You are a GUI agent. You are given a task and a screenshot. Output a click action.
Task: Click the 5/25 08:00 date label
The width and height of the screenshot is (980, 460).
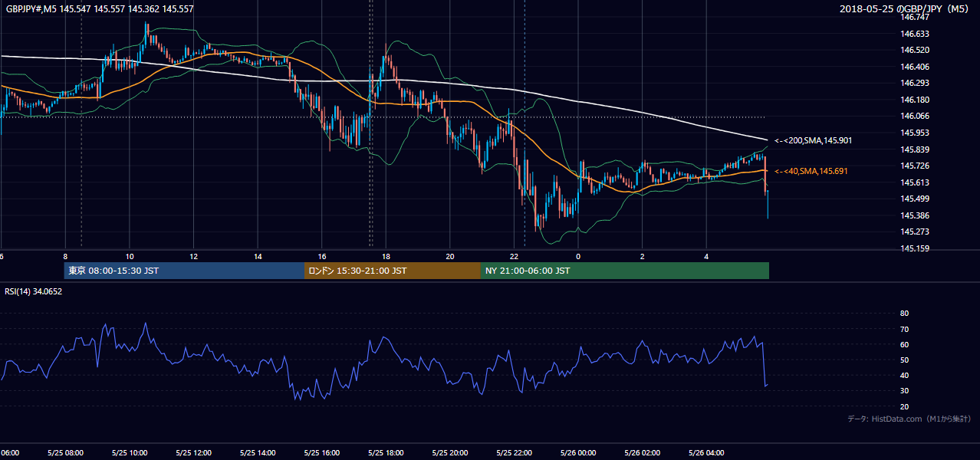64,452
